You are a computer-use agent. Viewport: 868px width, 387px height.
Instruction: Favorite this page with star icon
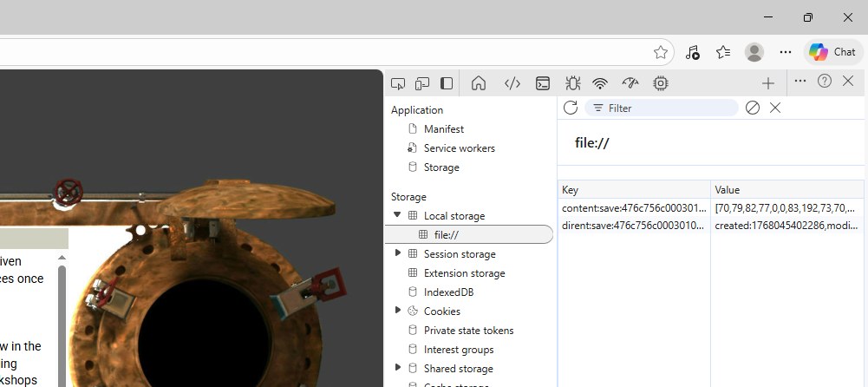pyautogui.click(x=661, y=52)
